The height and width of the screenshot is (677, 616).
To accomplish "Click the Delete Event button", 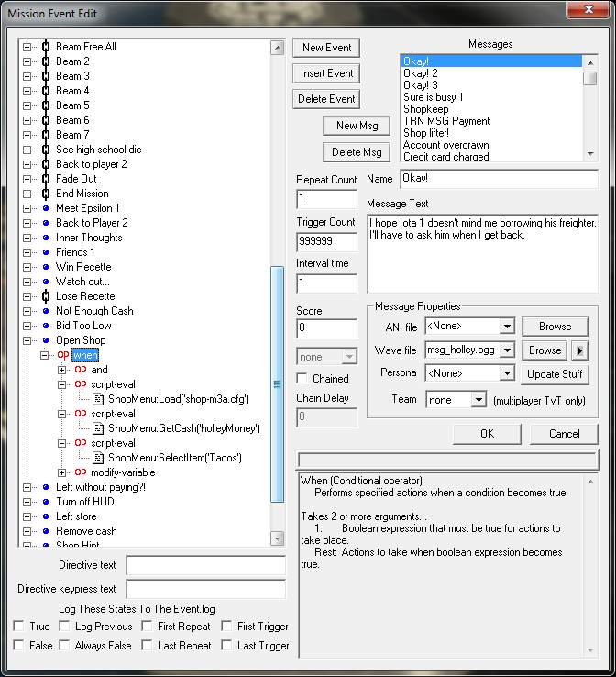I will pos(326,99).
